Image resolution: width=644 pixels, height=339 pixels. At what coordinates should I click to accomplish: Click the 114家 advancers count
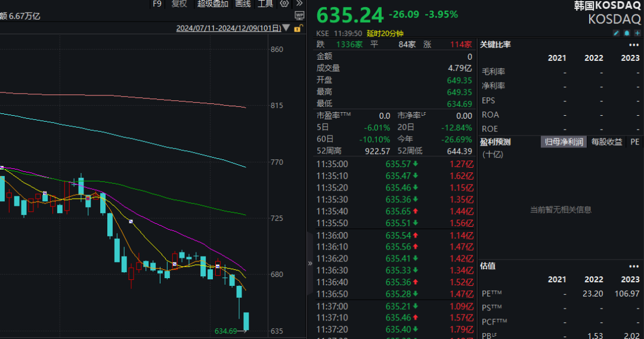461,44
